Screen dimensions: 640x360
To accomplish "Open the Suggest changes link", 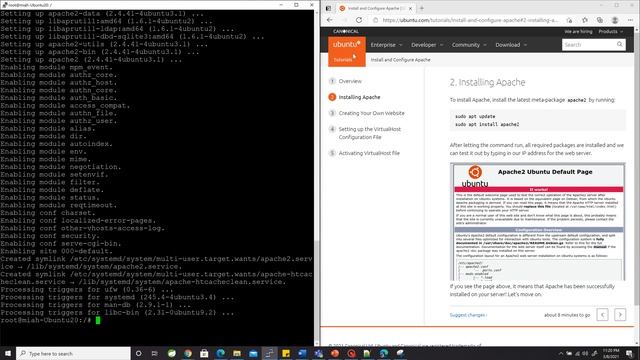I will (468, 315).
